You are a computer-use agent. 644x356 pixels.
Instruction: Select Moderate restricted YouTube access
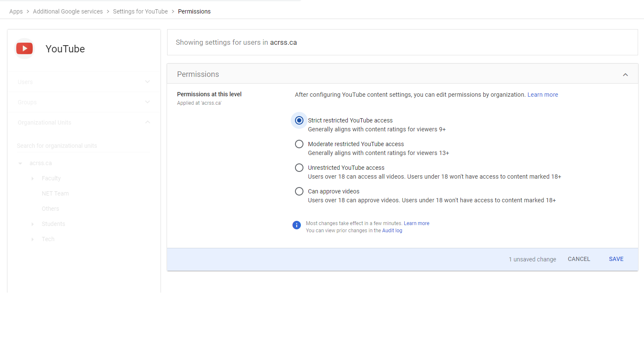tap(299, 144)
